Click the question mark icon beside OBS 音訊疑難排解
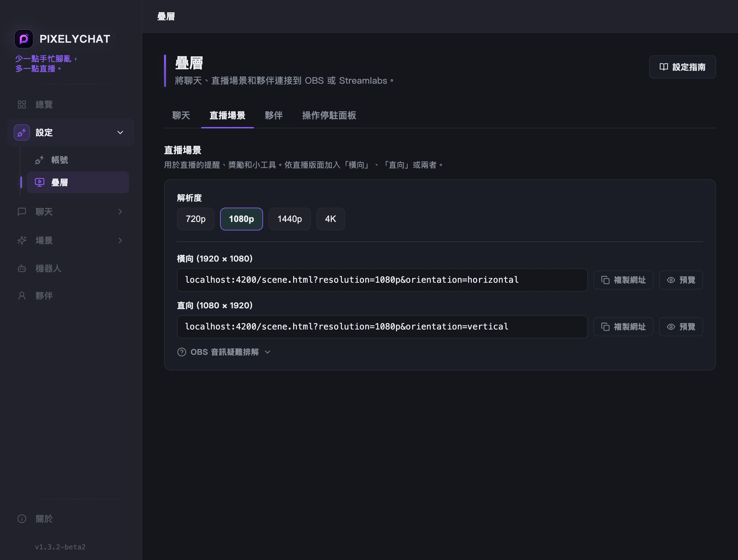This screenshot has height=560, width=738. click(182, 352)
